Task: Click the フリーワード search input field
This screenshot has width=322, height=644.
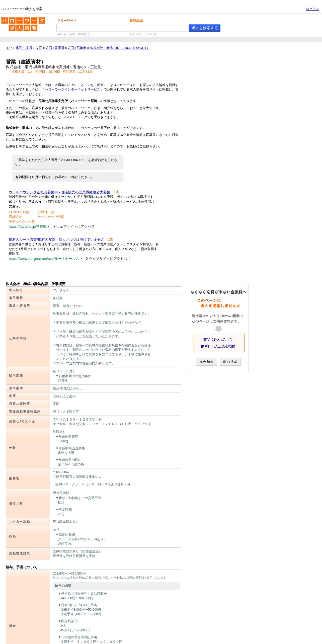Action: coord(92,28)
